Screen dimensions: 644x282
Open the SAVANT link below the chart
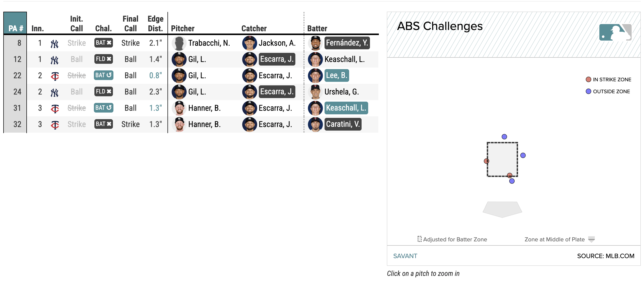pos(405,256)
